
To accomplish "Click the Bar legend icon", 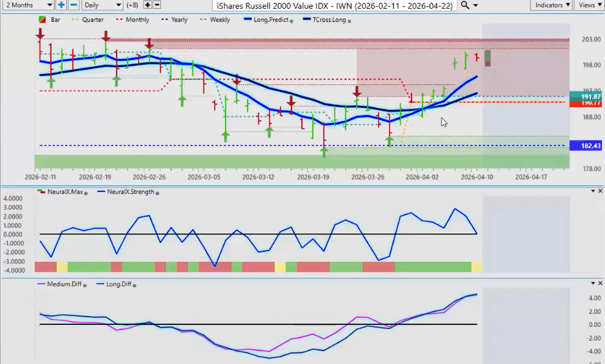I will tap(42, 20).
